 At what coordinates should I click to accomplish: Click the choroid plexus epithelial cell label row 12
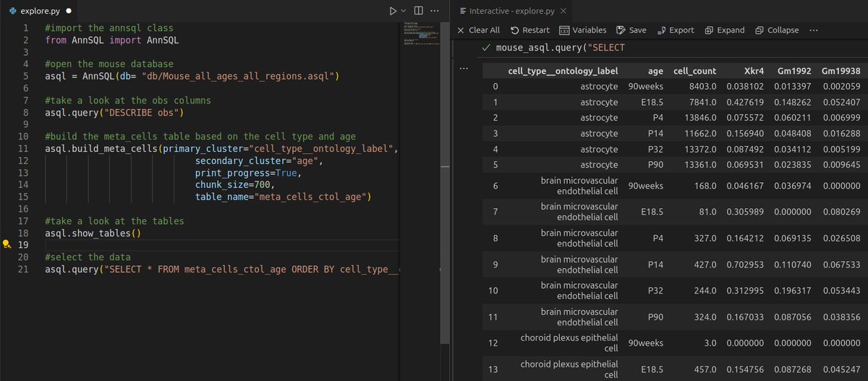tap(569, 343)
